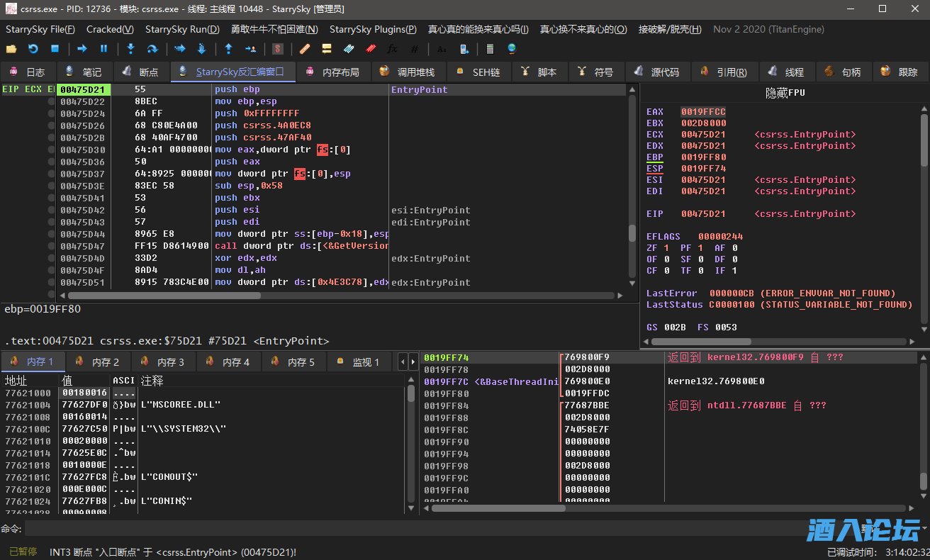Open the calculator tool icon
Image resolution: width=930 pixels, height=560 pixels.
point(489,49)
